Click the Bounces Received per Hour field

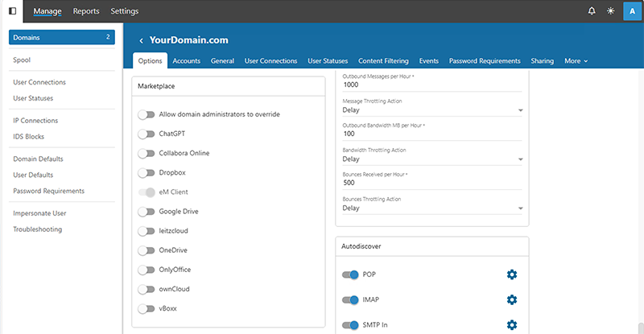432,183
